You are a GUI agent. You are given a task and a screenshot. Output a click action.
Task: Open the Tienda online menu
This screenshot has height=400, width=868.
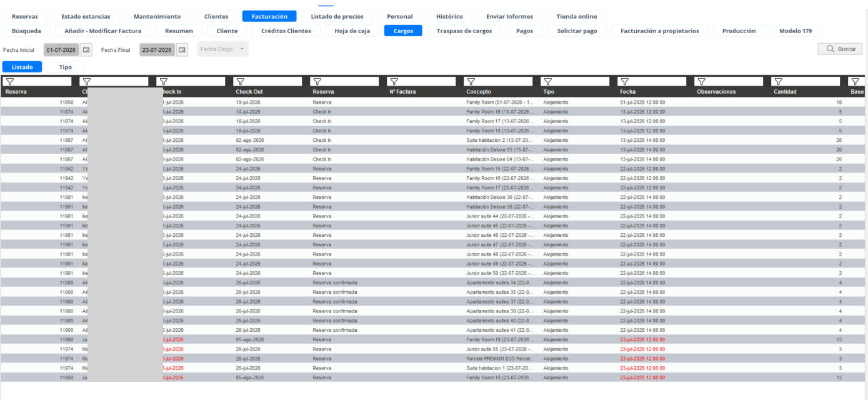tap(577, 16)
